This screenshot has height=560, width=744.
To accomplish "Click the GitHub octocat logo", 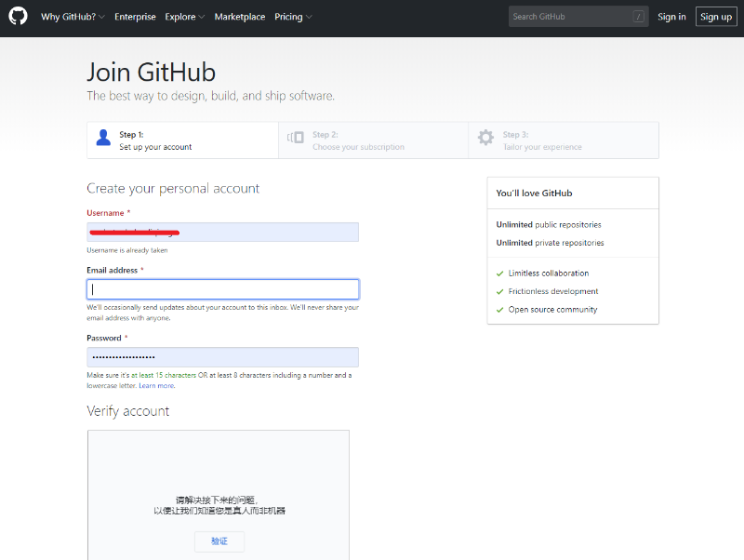I will tap(18, 16).
